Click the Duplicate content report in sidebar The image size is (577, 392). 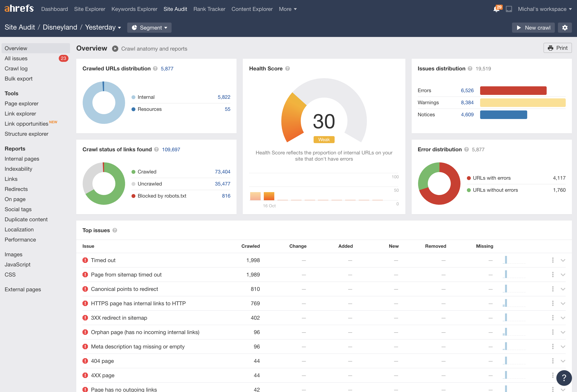pos(25,219)
